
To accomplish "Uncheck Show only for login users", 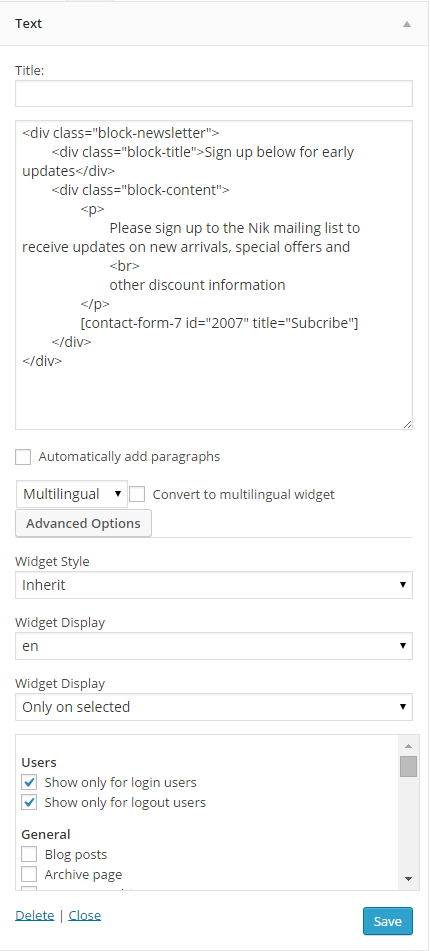I will [x=29, y=782].
